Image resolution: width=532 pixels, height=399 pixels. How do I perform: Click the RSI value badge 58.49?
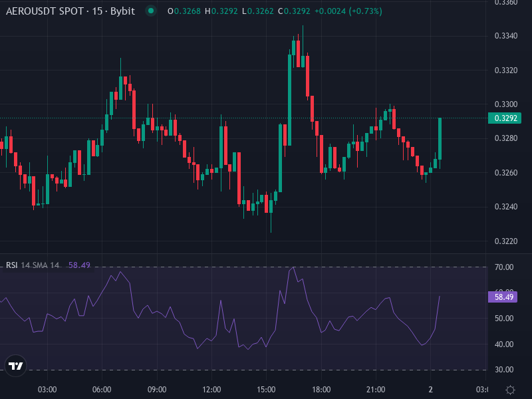[x=503, y=298]
